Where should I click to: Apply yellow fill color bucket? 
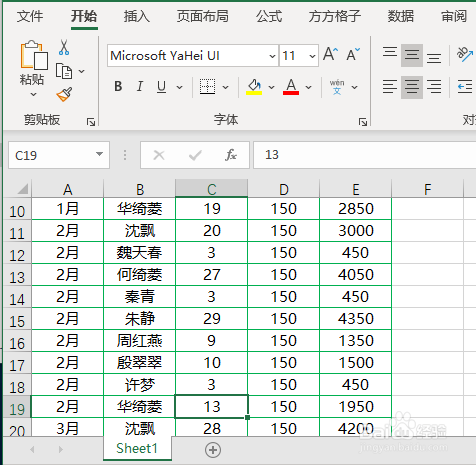click(x=254, y=87)
